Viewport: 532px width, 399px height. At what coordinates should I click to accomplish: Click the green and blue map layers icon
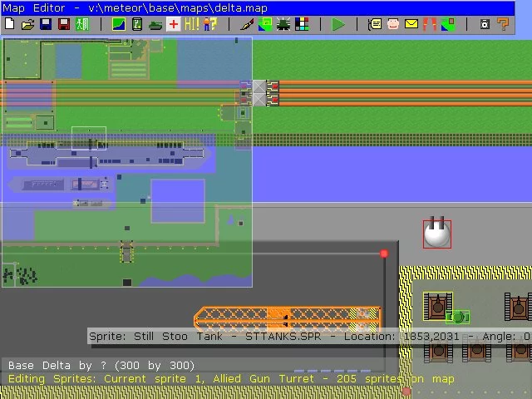265,24
